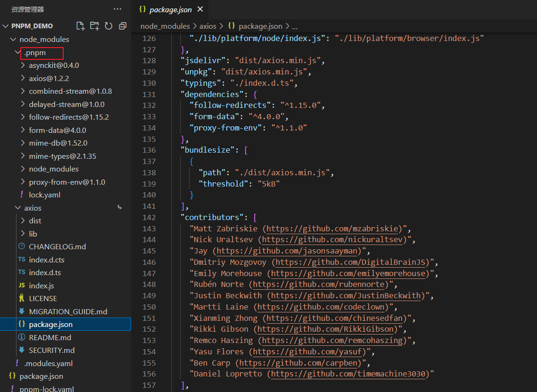537x392 pixels.
Task: Click line number 136 in the gutter
Action: (149, 150)
